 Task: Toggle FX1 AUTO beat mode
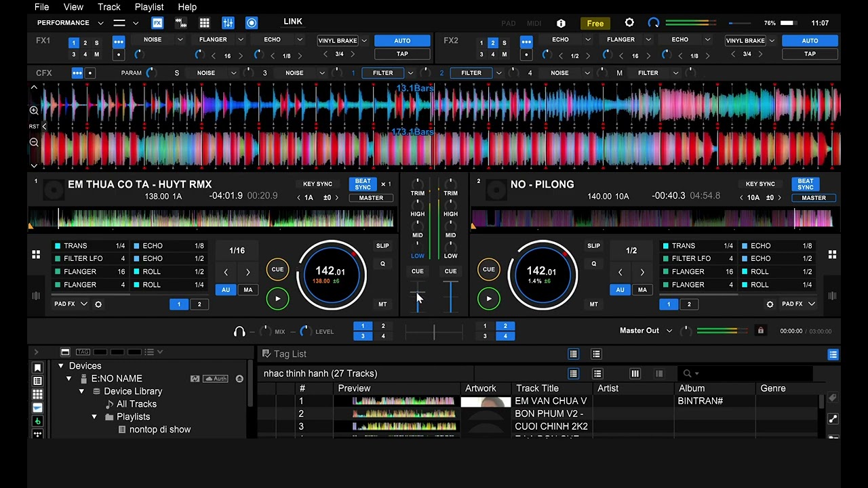tap(402, 41)
